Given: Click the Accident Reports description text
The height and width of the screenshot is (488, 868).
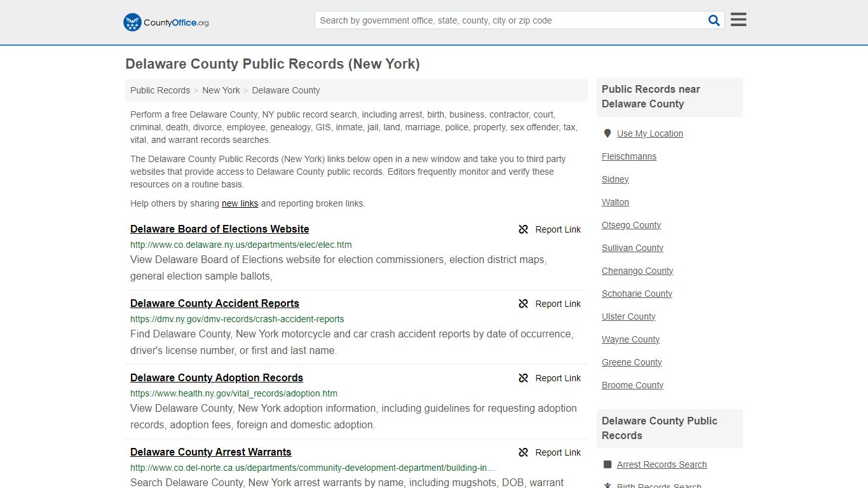Looking at the screenshot, I should 351,342.
